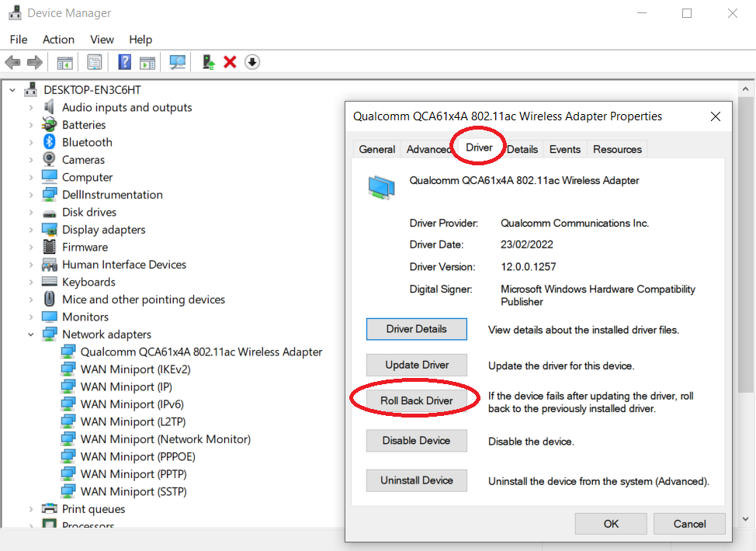Expand the Monitors category
Screen dimensions: 756x551
[x=31, y=317]
